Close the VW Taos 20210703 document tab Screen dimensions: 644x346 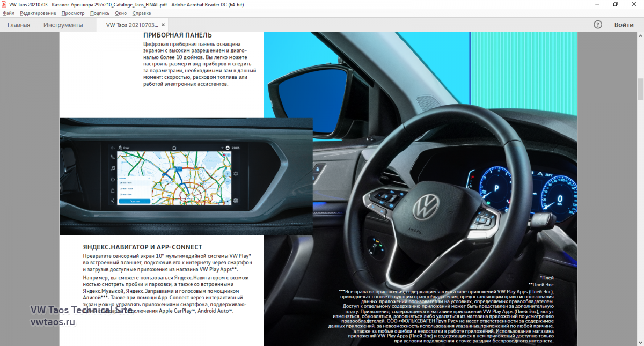[x=163, y=25]
